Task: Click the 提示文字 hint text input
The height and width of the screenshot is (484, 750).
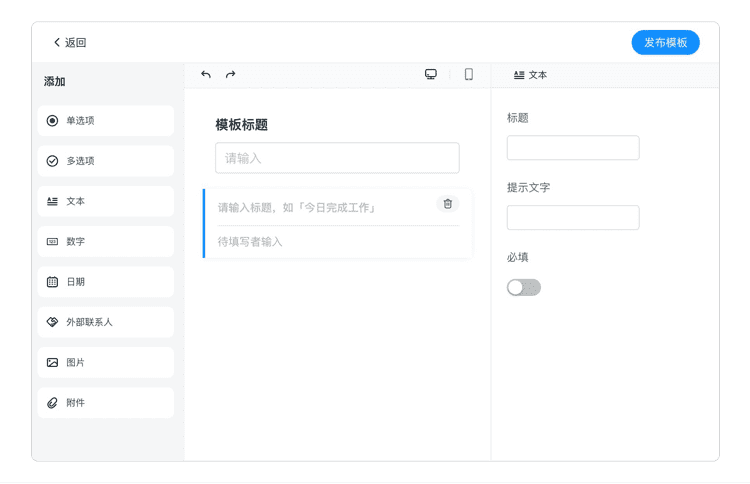Action: [x=573, y=218]
